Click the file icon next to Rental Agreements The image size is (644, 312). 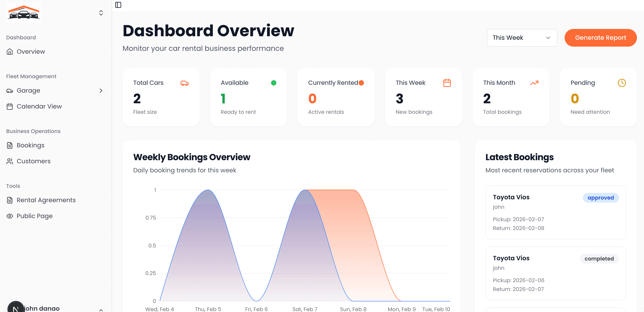click(x=9, y=200)
